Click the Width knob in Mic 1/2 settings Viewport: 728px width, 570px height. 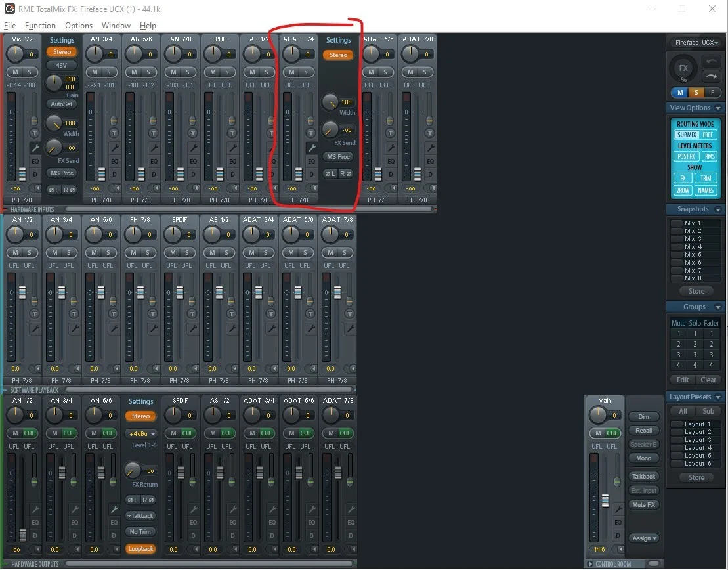point(53,123)
